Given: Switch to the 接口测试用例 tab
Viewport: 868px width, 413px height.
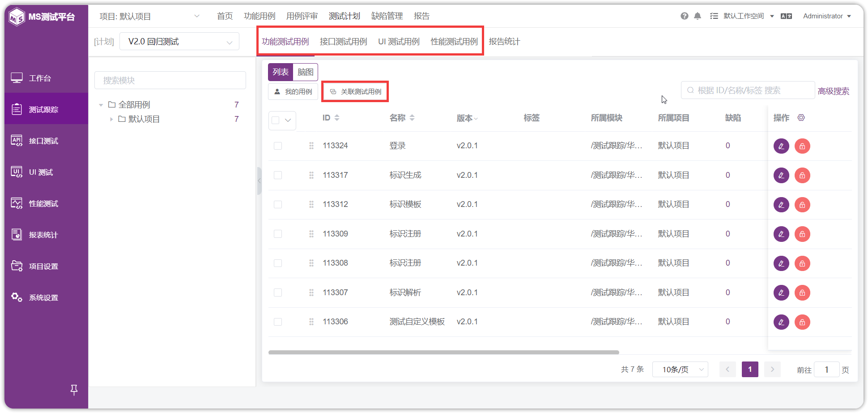Looking at the screenshot, I should pos(343,42).
